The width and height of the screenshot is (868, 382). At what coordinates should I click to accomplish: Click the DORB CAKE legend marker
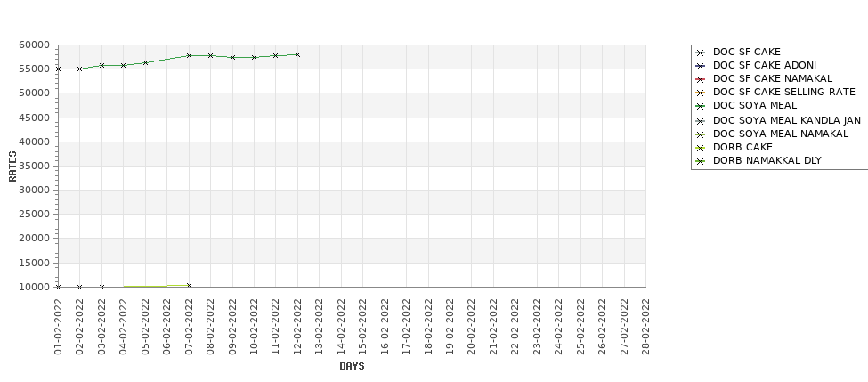pos(701,148)
